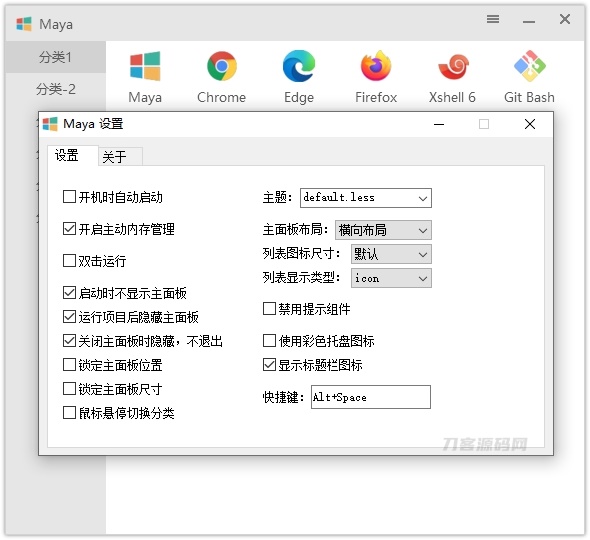
Task: Uncheck 显示标题栏图标
Action: 269,365
